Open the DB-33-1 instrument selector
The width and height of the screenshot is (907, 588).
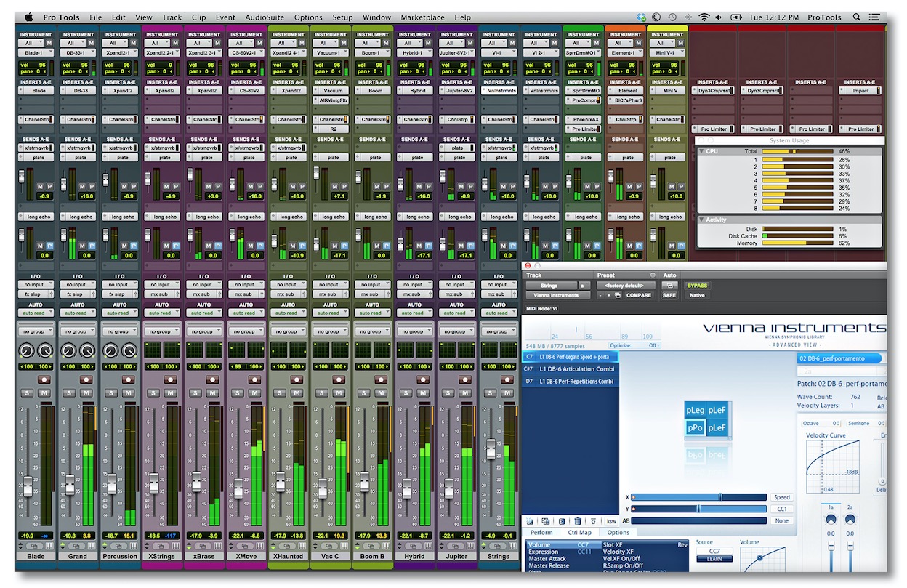pos(78,52)
